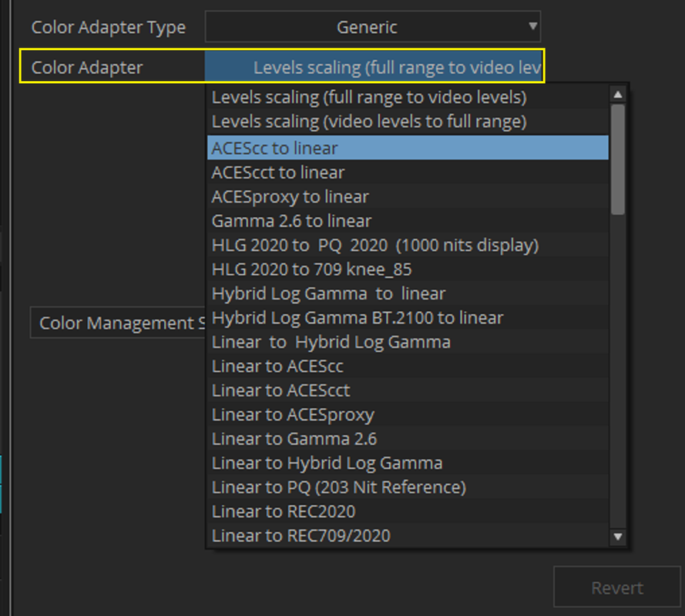Choose Linear to Hybrid Log Gamma with wide spacing
Image resolution: width=685 pixels, height=616 pixels.
(408, 342)
